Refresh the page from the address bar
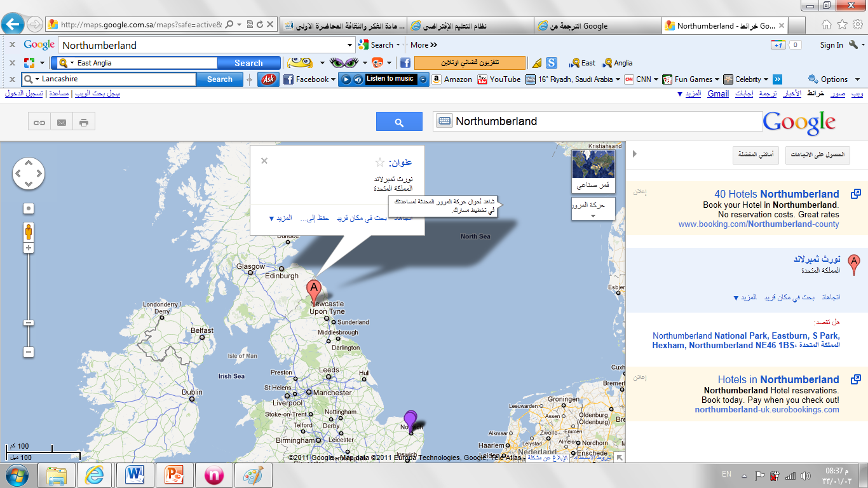The width and height of the screenshot is (868, 488). 260,25
